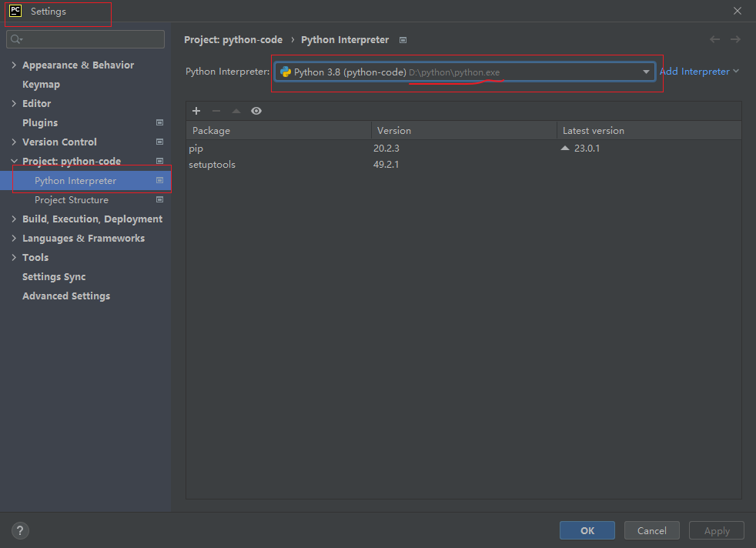Expand Appearance & Behavior section

pos(14,65)
